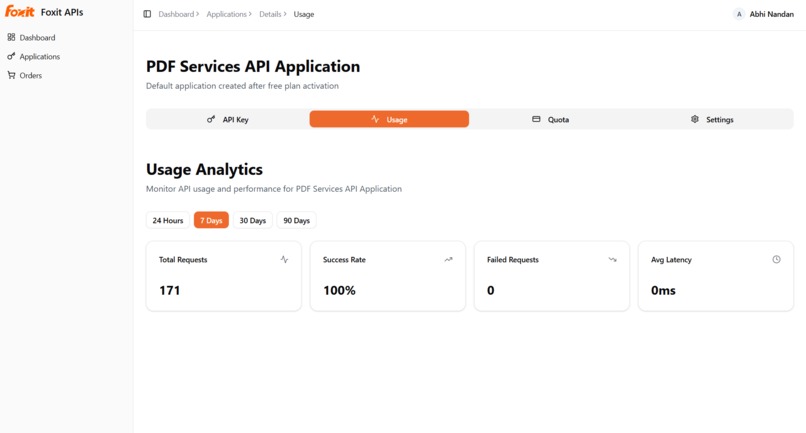Viewport: 806px width, 433px height.
Task: Click the activity pulse icon in Usage tab
Action: pyautogui.click(x=375, y=119)
